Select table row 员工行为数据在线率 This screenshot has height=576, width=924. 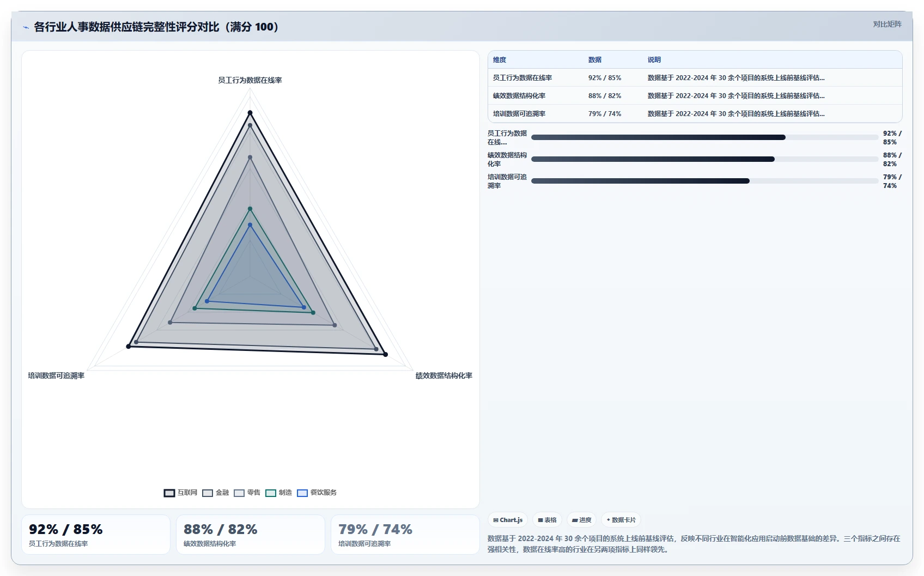coord(695,78)
